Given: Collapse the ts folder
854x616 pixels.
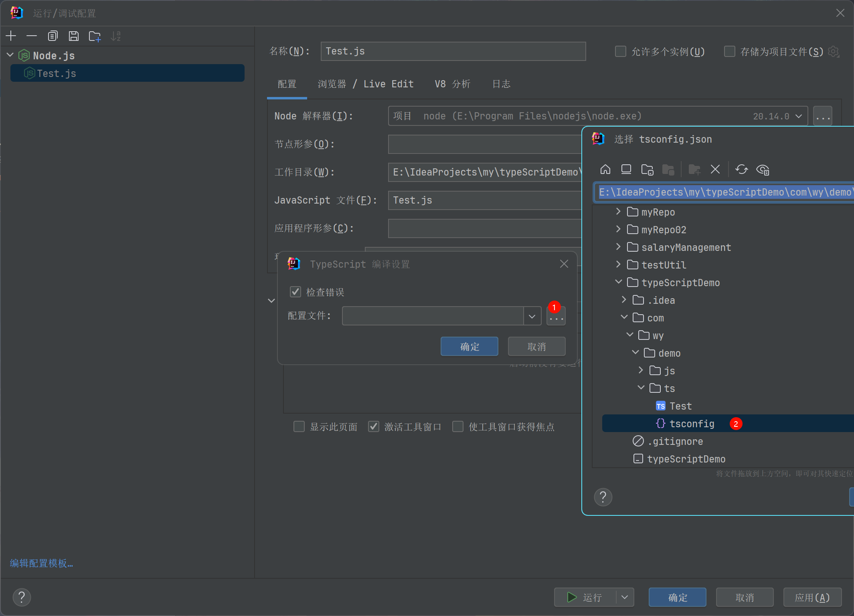Looking at the screenshot, I should 641,388.
